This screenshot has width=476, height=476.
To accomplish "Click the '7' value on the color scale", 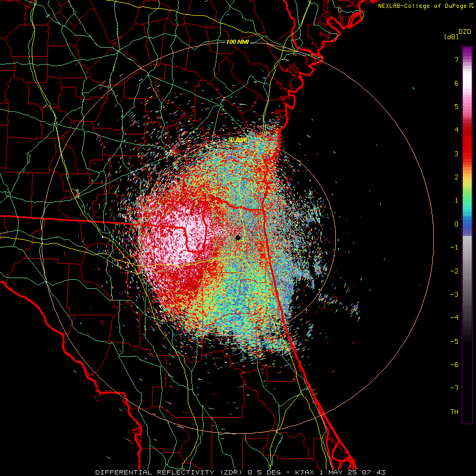I will coord(456,59).
